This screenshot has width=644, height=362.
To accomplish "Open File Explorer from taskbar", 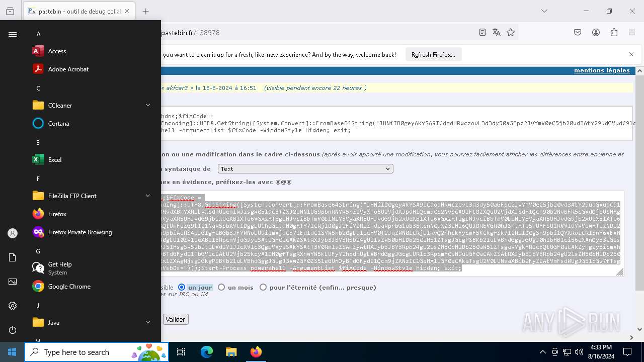I will pos(231,352).
